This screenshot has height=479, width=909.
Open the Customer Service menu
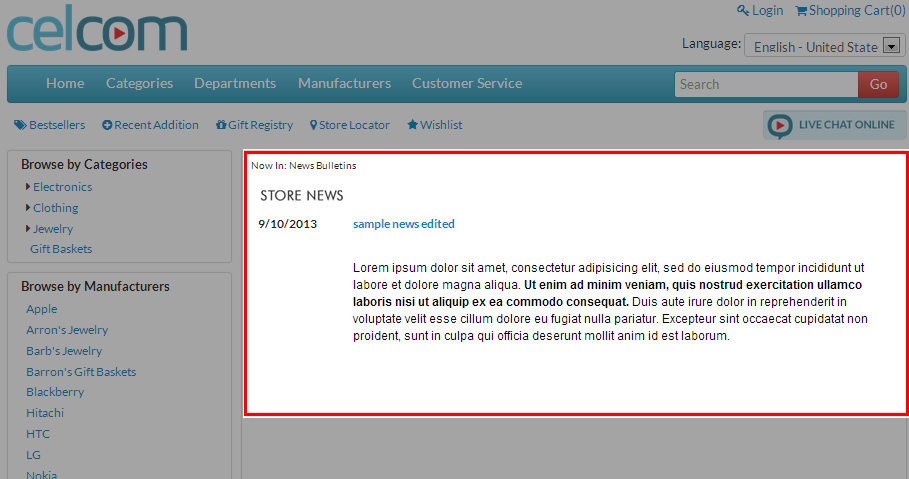(467, 84)
